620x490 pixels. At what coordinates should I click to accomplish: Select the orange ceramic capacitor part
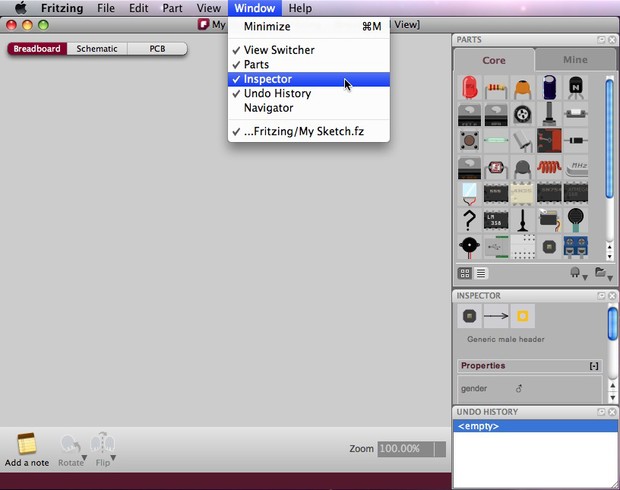click(522, 88)
